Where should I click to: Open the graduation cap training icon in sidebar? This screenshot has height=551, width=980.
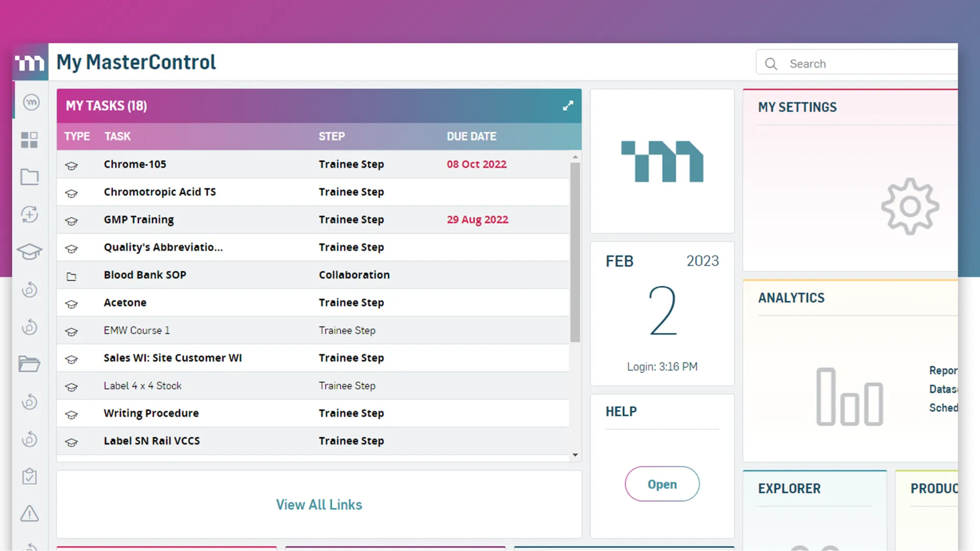pyautogui.click(x=30, y=252)
